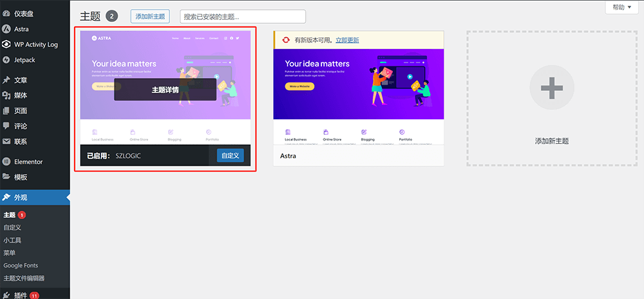The height and width of the screenshot is (299, 644).
Task: Click the paintbrush icon beside 外观
Action: [6, 197]
